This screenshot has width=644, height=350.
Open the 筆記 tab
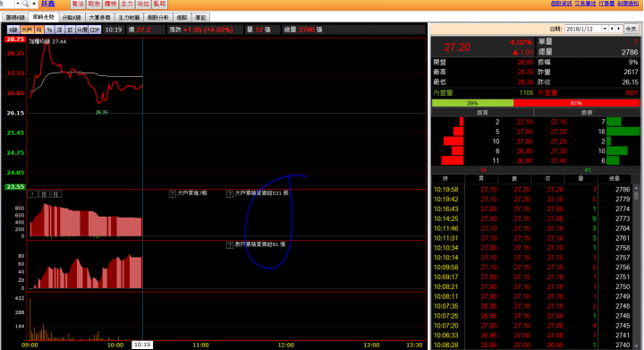point(201,17)
